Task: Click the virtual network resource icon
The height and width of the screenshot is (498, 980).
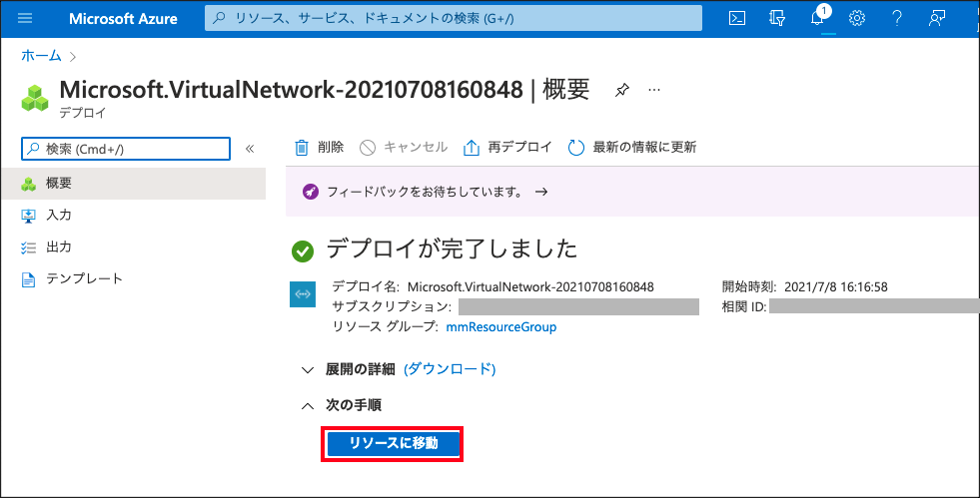Action: pos(303,294)
